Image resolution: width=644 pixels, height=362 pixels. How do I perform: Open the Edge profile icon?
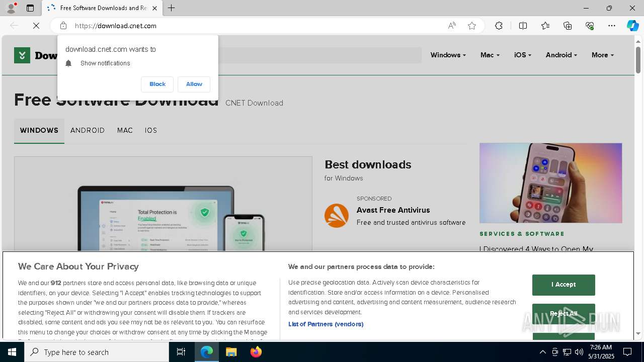11,8
